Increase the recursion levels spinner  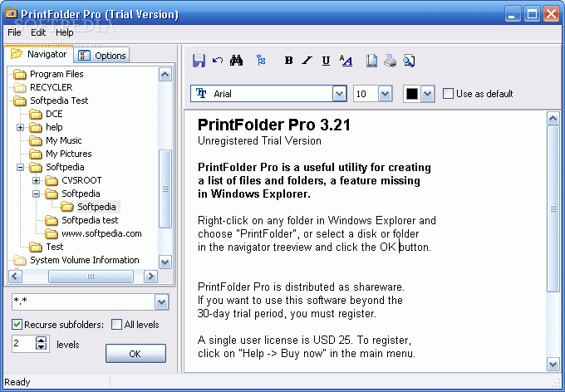(41, 340)
